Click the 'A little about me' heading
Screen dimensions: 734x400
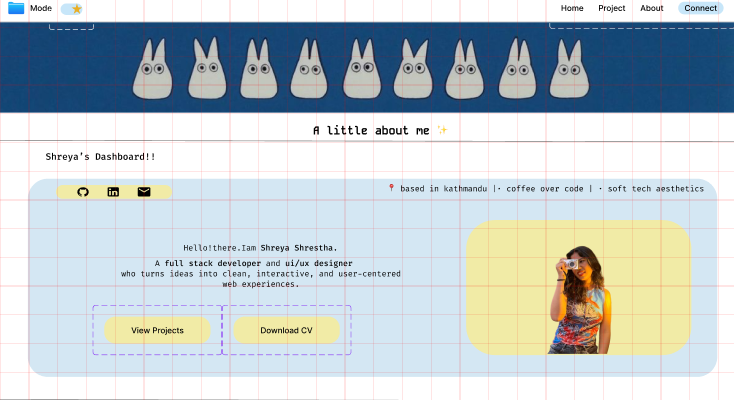tap(370, 131)
